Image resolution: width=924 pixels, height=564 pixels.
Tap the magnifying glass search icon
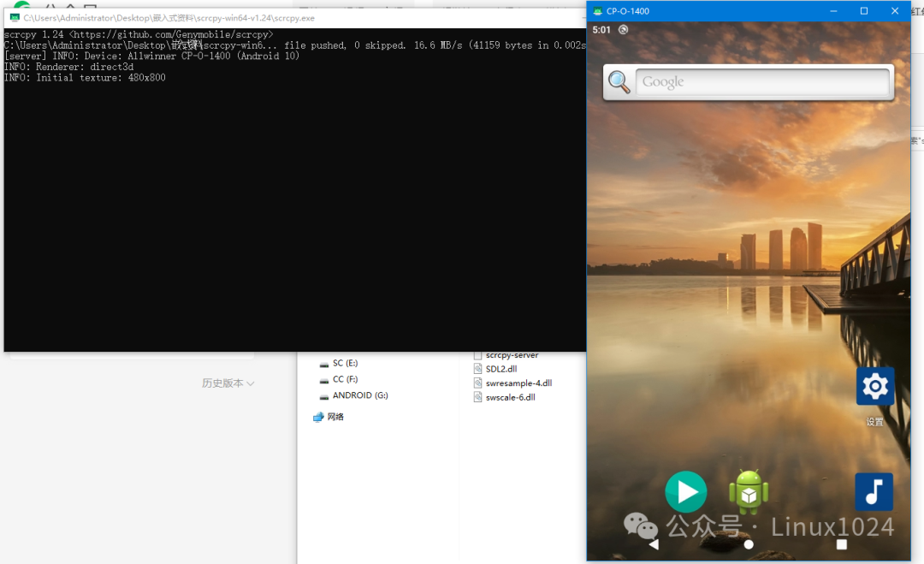point(619,82)
